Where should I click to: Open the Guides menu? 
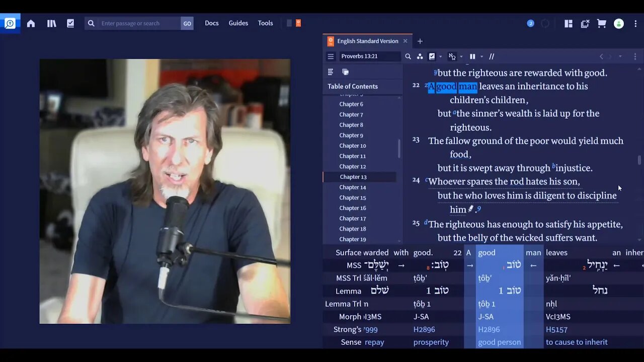pyautogui.click(x=238, y=23)
